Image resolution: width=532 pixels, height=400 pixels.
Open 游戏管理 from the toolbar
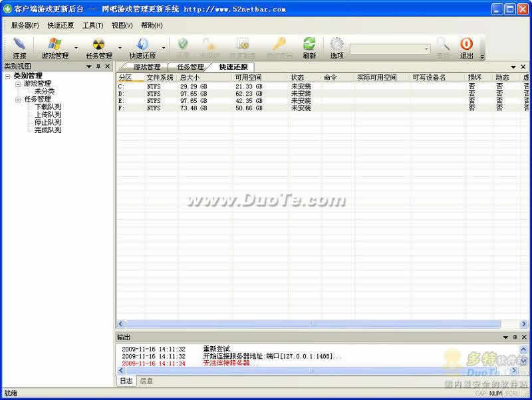pos(55,48)
